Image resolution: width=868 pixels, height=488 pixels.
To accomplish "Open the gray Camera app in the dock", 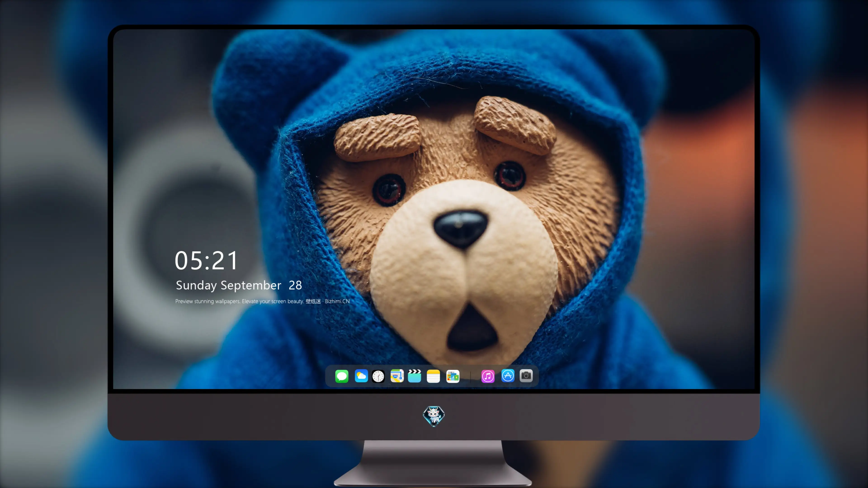I will [x=526, y=375].
